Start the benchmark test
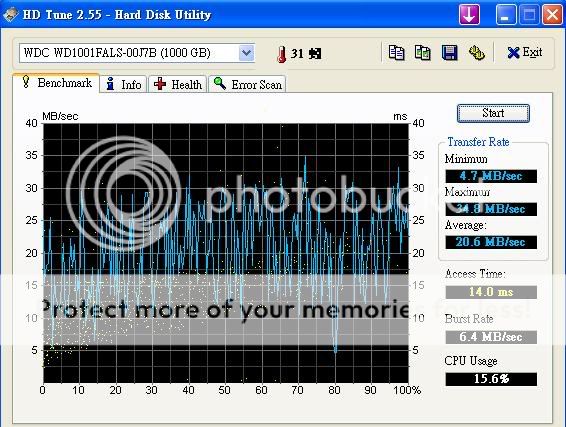566x427 pixels. pyautogui.click(x=493, y=113)
